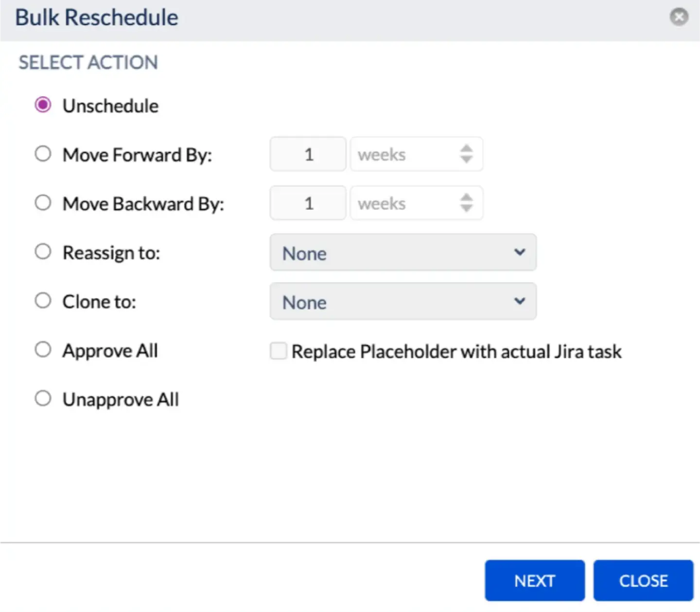
Task: Click the Bulk Reschedule title text
Action: [x=96, y=17]
